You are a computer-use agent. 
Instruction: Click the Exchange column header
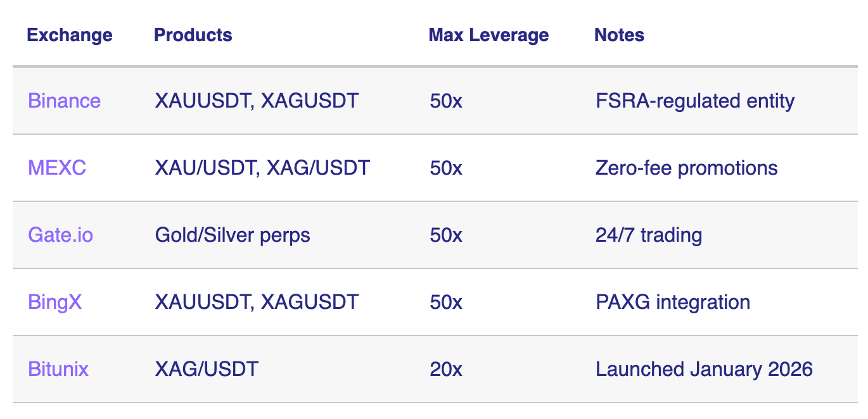[70, 35]
